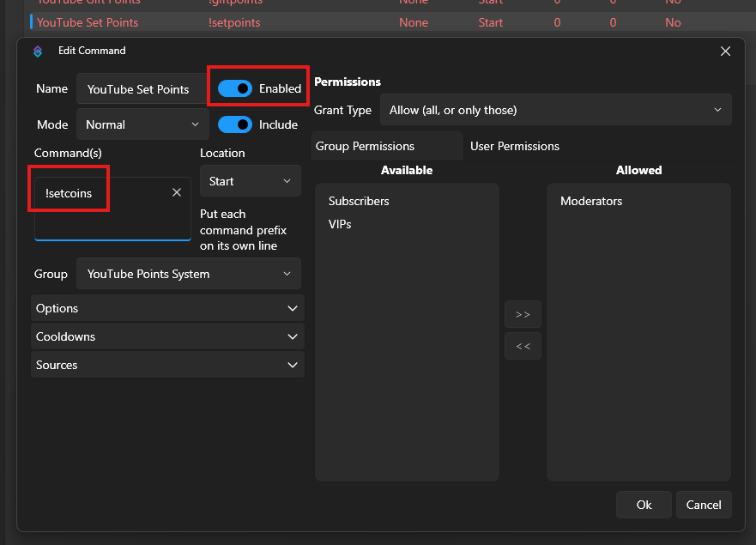Click the move right >> arrow button
Viewport: 756px width, 545px height.
[523, 315]
